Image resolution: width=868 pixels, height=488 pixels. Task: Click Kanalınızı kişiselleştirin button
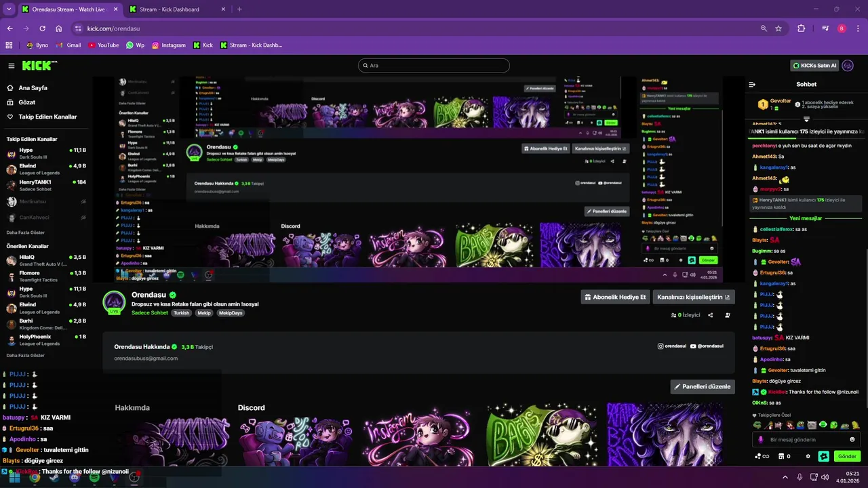(694, 297)
